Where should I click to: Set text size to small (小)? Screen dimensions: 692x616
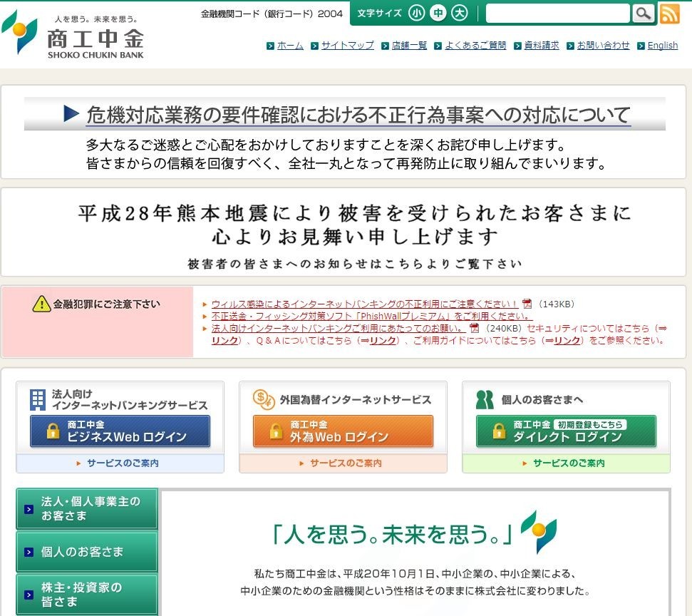416,14
